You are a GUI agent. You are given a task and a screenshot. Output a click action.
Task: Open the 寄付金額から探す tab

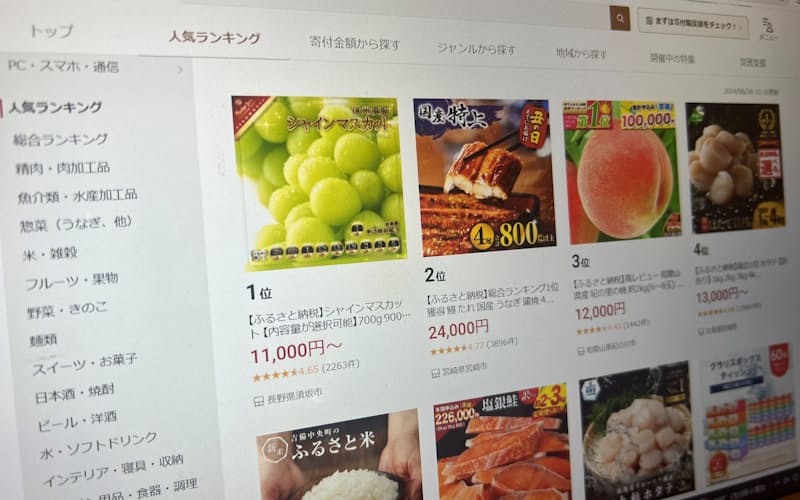tap(355, 43)
